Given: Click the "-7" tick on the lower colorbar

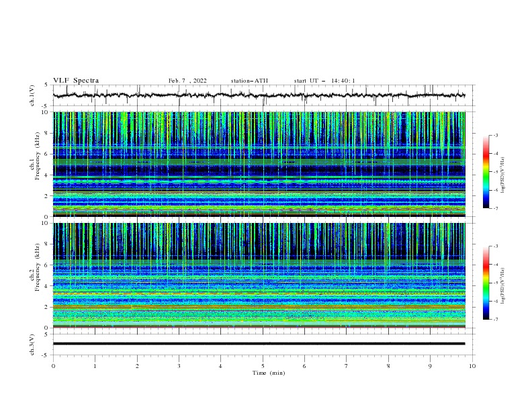Looking at the screenshot, I should click(x=496, y=319).
